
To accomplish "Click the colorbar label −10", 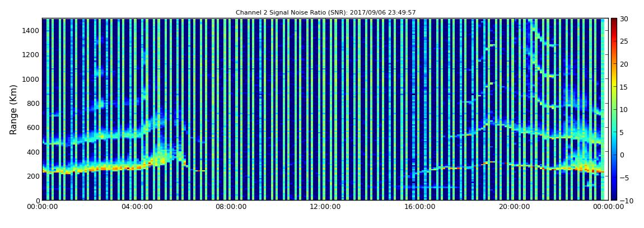I will [625, 201].
